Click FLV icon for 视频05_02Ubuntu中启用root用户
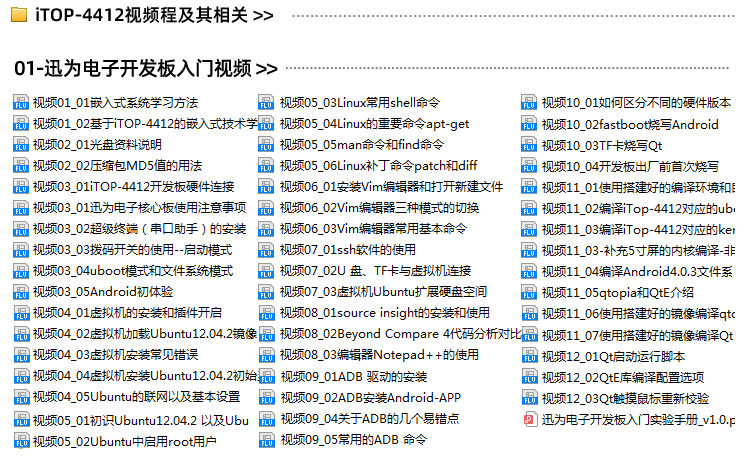Viewport: 750px width, 469px height. point(21,441)
